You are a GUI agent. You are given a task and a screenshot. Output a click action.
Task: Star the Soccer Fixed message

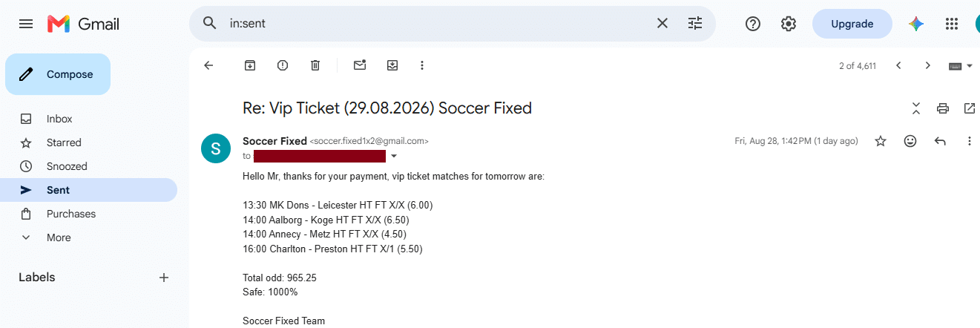(881, 141)
